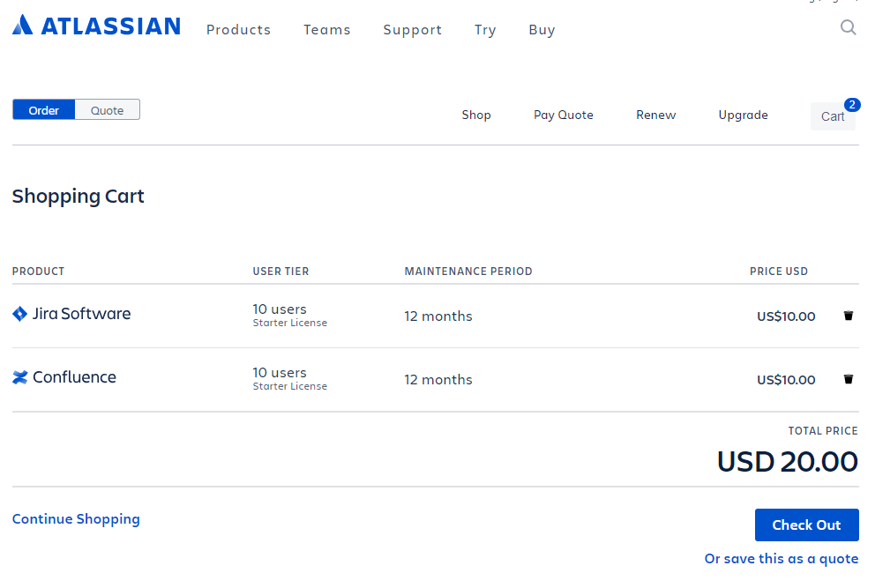Image resolution: width=890 pixels, height=588 pixels.
Task: Open the Cart icon
Action: click(x=832, y=115)
